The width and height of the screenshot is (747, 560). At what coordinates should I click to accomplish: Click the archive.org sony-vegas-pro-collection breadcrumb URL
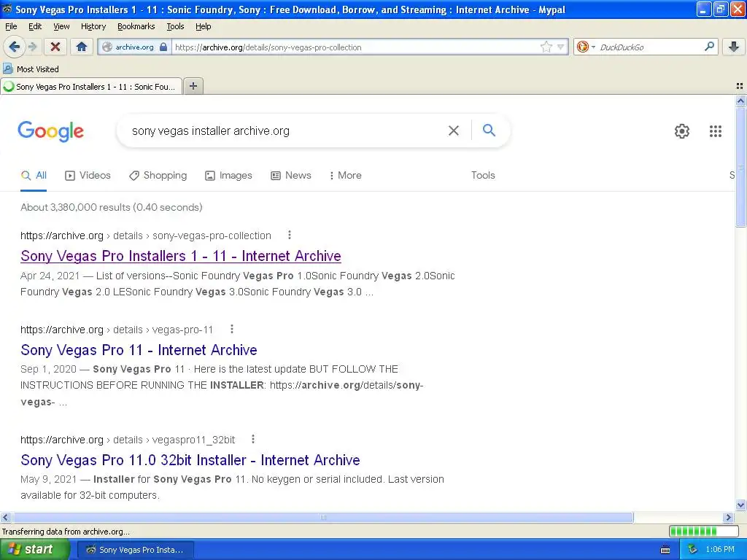146,236
